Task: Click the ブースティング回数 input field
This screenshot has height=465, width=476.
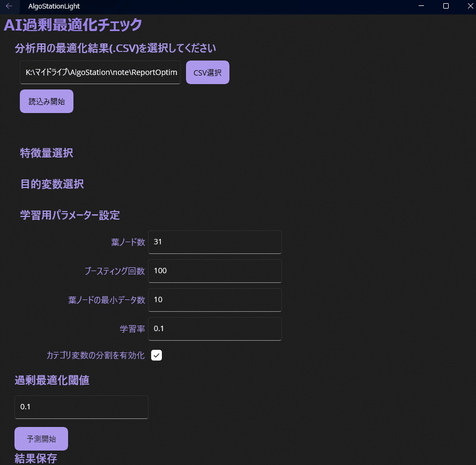Action: pos(214,271)
